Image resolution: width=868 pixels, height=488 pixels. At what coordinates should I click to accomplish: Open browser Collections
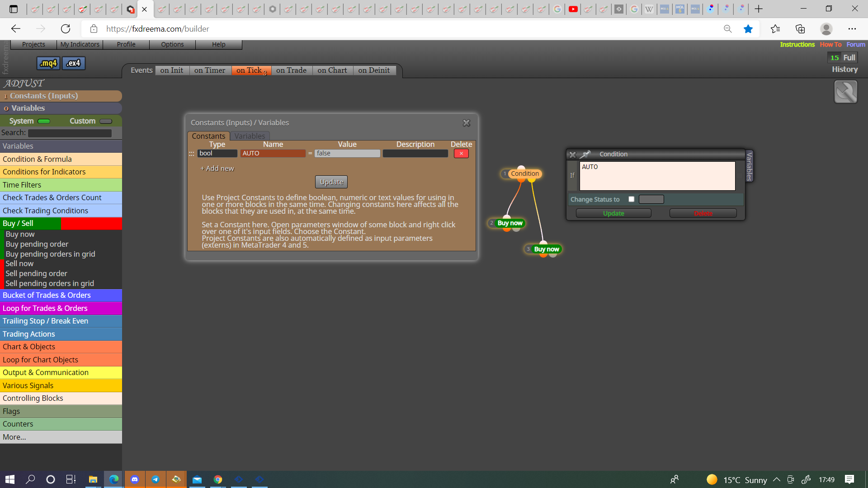(800, 29)
